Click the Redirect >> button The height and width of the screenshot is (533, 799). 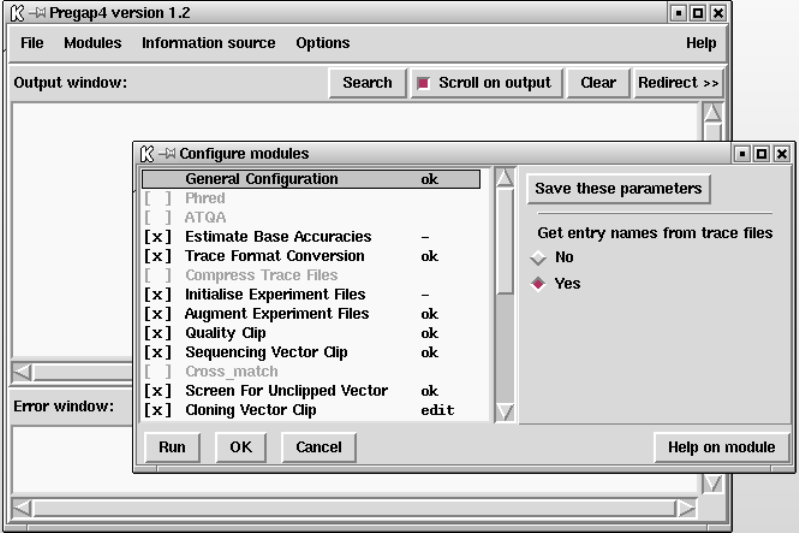coord(678,83)
